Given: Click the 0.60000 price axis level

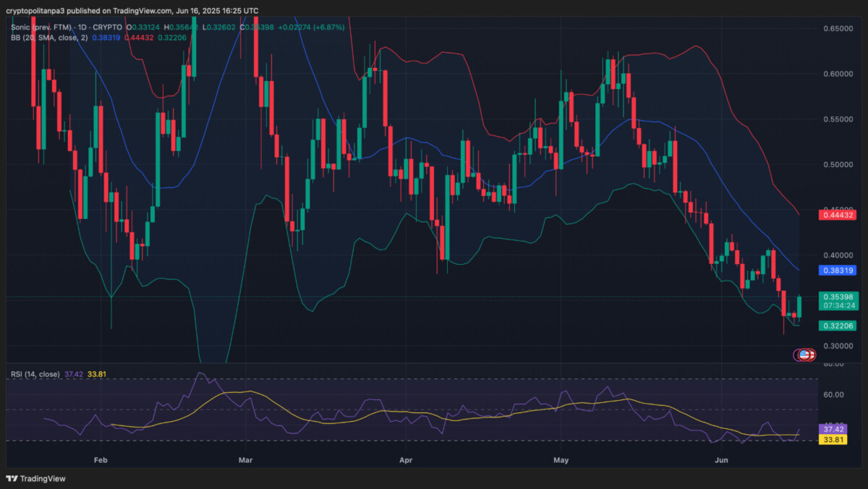Looking at the screenshot, I should tap(838, 74).
